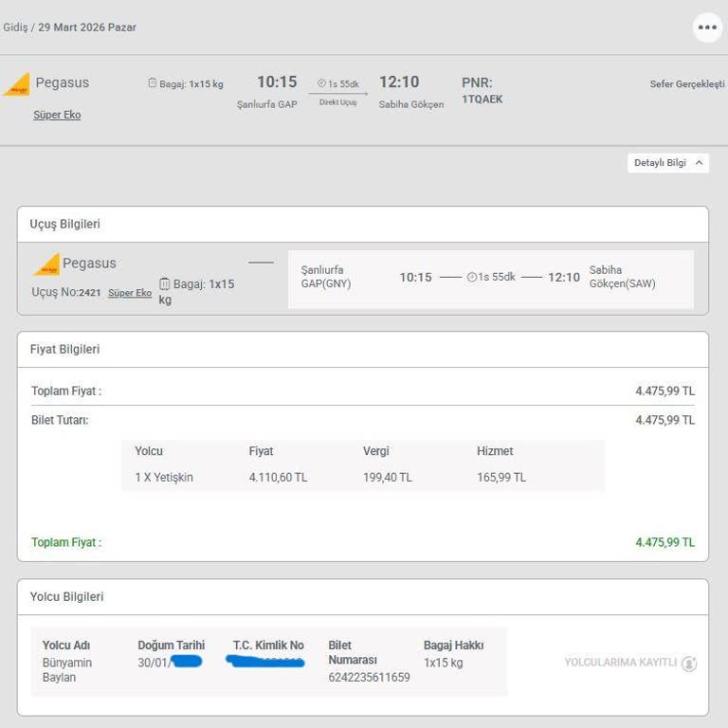This screenshot has width=728, height=728.
Task: Open the three-dot options menu
Action: [707, 27]
